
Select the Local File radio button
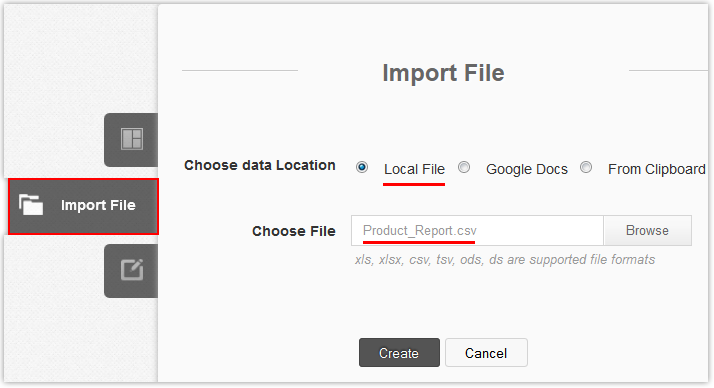point(362,168)
